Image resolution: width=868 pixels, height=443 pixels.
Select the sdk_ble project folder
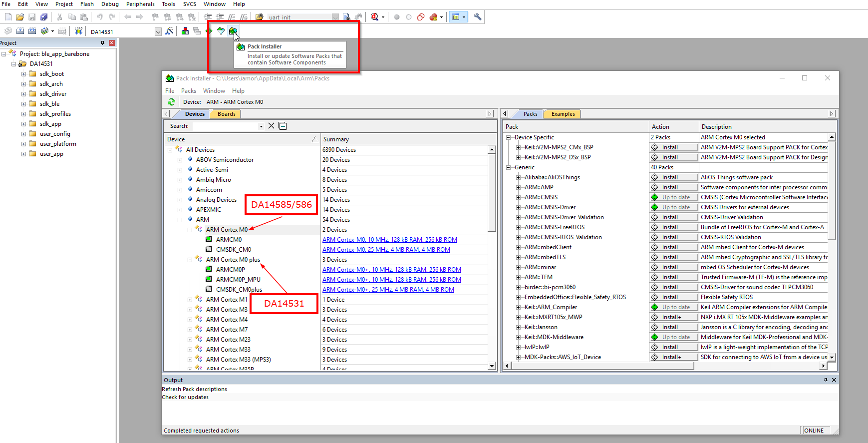(x=49, y=104)
